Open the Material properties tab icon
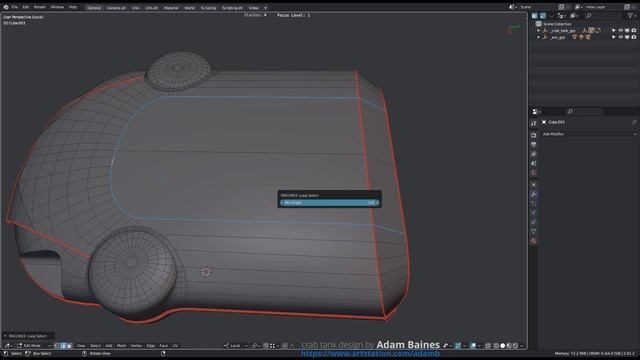Image resolution: width=640 pixels, height=360 pixels. coord(533,241)
